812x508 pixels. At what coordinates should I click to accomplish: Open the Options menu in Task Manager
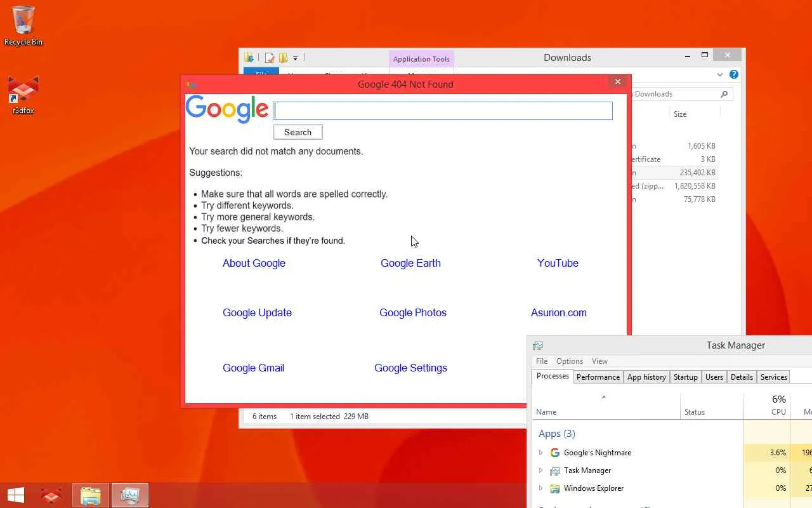pyautogui.click(x=570, y=361)
